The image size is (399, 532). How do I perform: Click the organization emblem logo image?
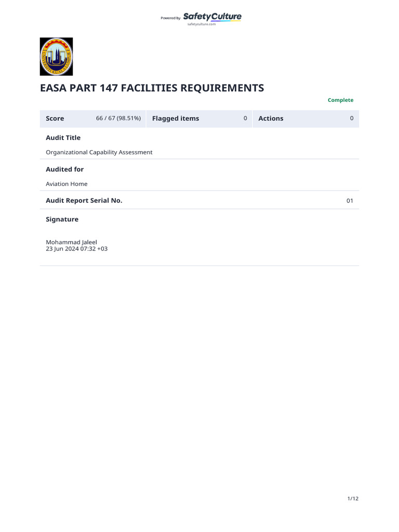point(57,57)
